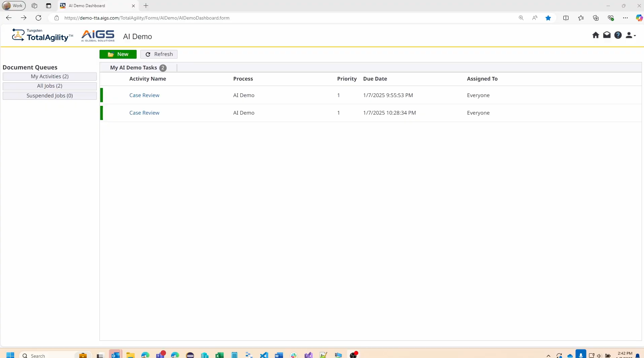Open the browser split screen icon
644x358 pixels.
point(566,18)
